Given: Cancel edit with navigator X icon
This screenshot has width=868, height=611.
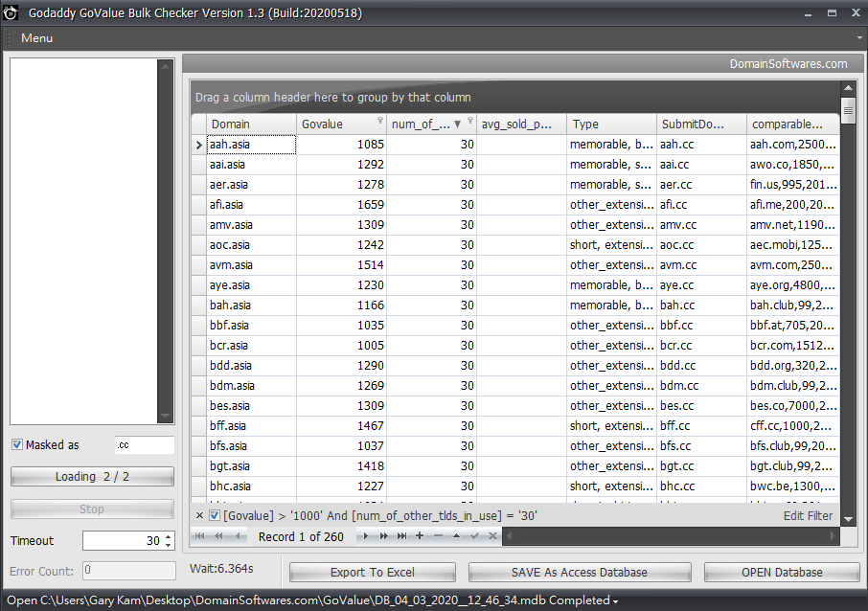Looking at the screenshot, I should (x=492, y=535).
